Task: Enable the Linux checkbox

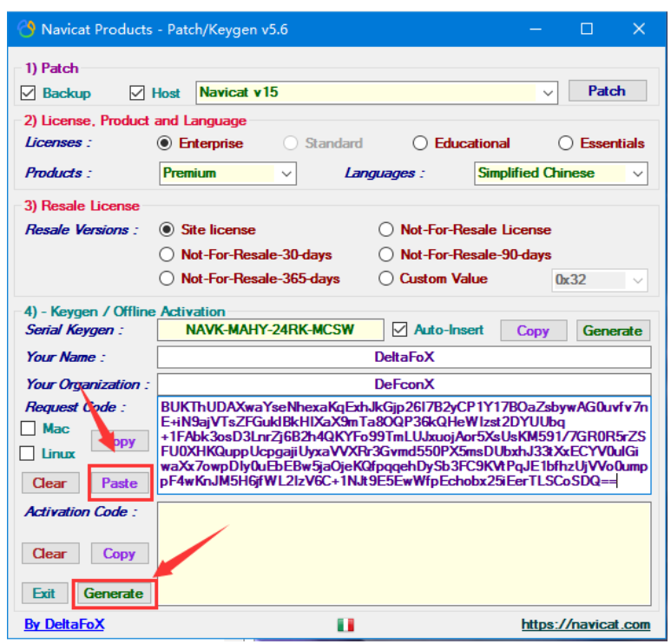Action: [x=28, y=453]
